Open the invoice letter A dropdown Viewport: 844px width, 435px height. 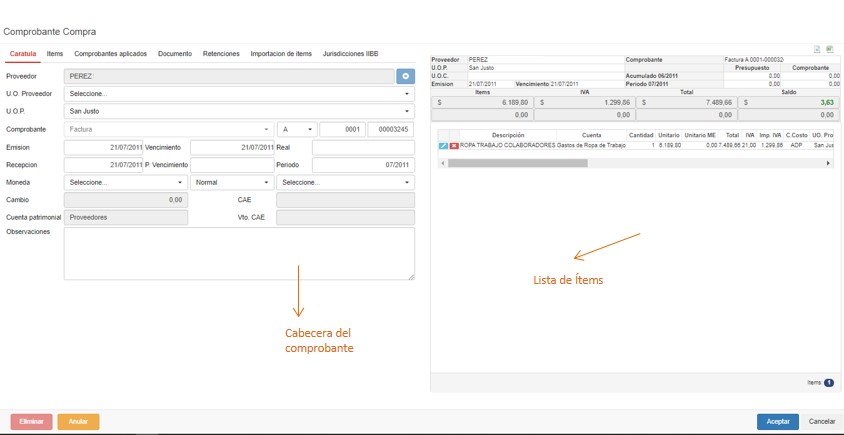pos(297,129)
